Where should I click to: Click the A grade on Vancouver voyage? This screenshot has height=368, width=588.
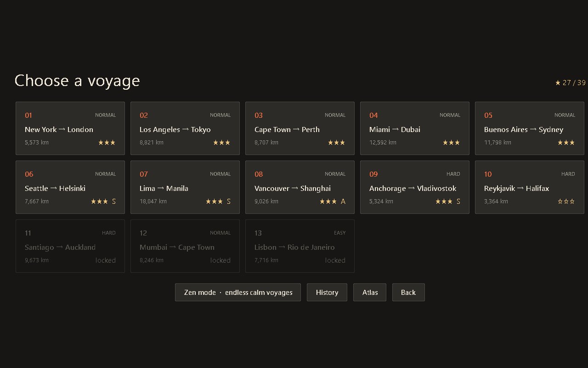tap(343, 201)
